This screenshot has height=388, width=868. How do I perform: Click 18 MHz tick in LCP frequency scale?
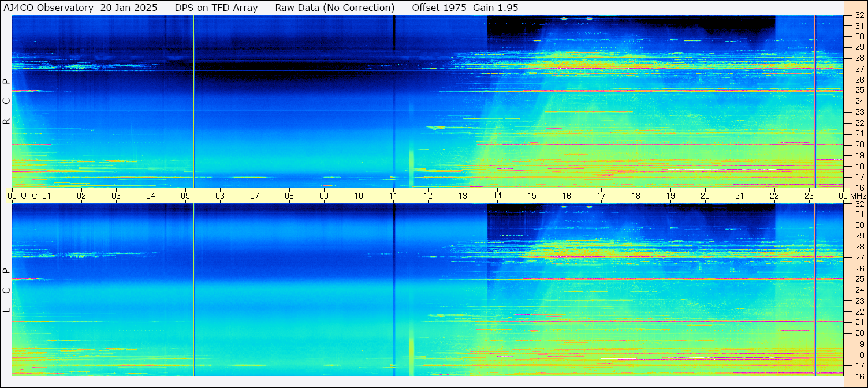[859, 355]
